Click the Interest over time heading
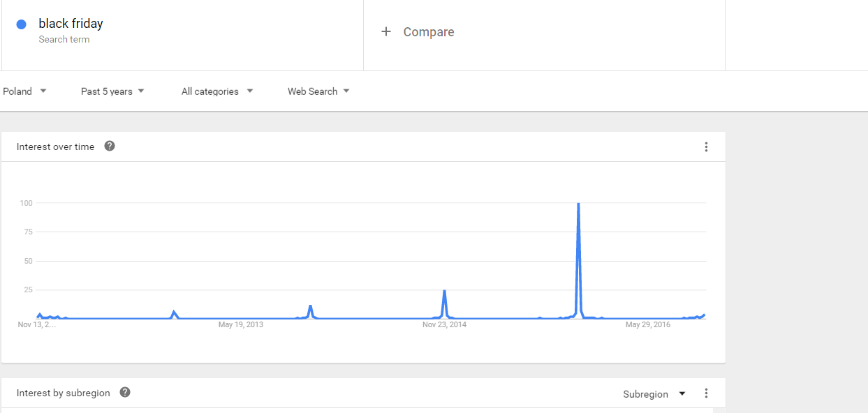 [55, 147]
